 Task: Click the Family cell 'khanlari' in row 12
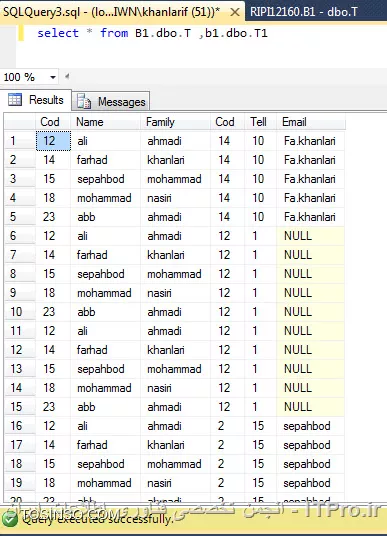(x=175, y=350)
